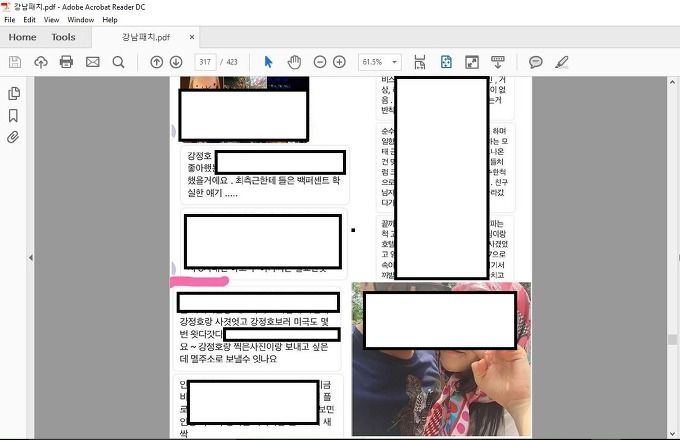This screenshot has height=440, width=680.
Task: Enter full screen mode icon
Action: point(472,62)
